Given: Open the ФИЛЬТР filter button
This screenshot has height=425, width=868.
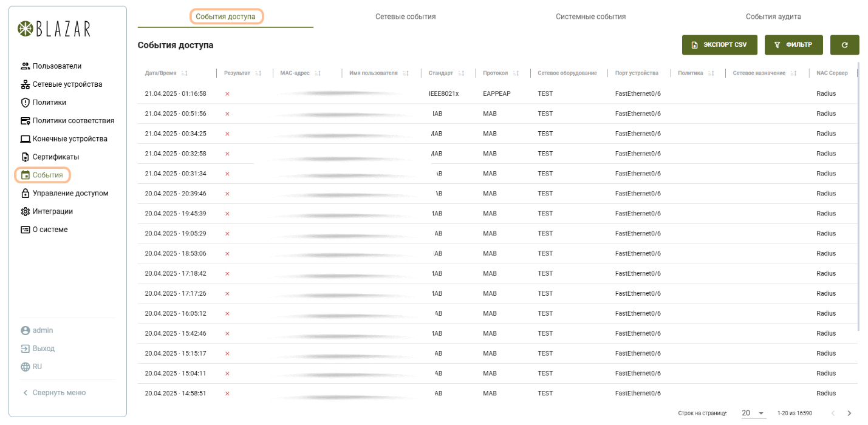Looking at the screenshot, I should click(x=793, y=45).
